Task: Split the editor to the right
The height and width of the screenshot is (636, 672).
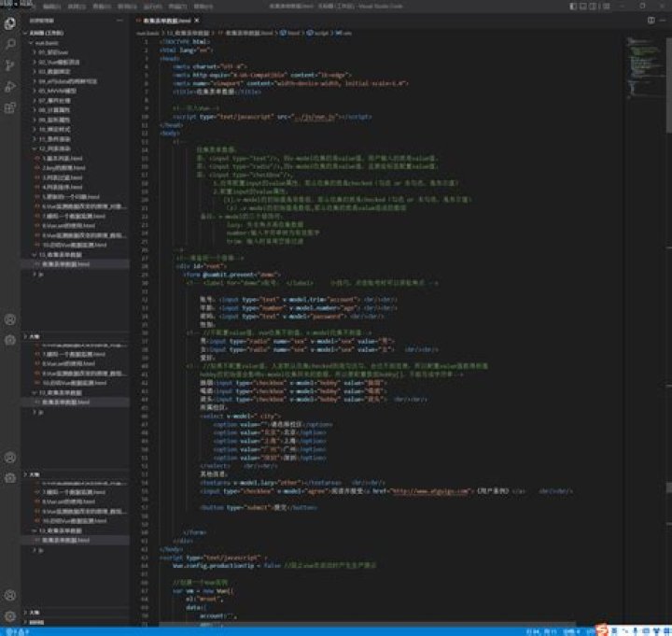Action: click(651, 21)
